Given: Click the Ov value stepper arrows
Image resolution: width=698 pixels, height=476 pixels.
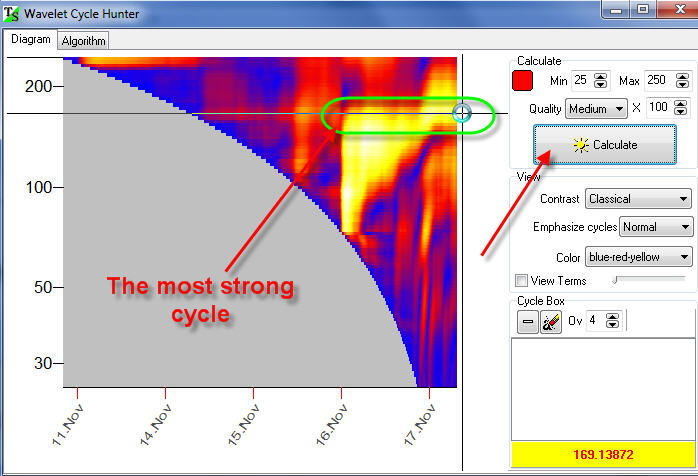Looking at the screenshot, I should pyautogui.click(x=613, y=322).
